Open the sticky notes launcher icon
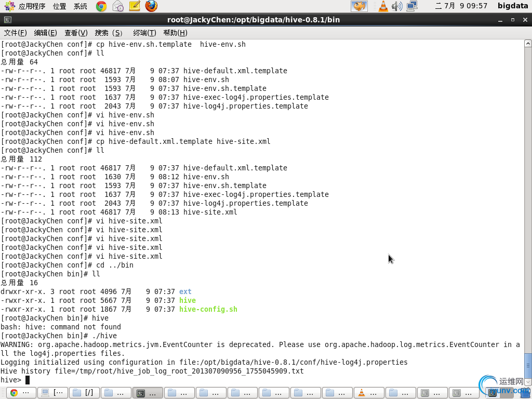The image size is (532, 399). [x=135, y=6]
